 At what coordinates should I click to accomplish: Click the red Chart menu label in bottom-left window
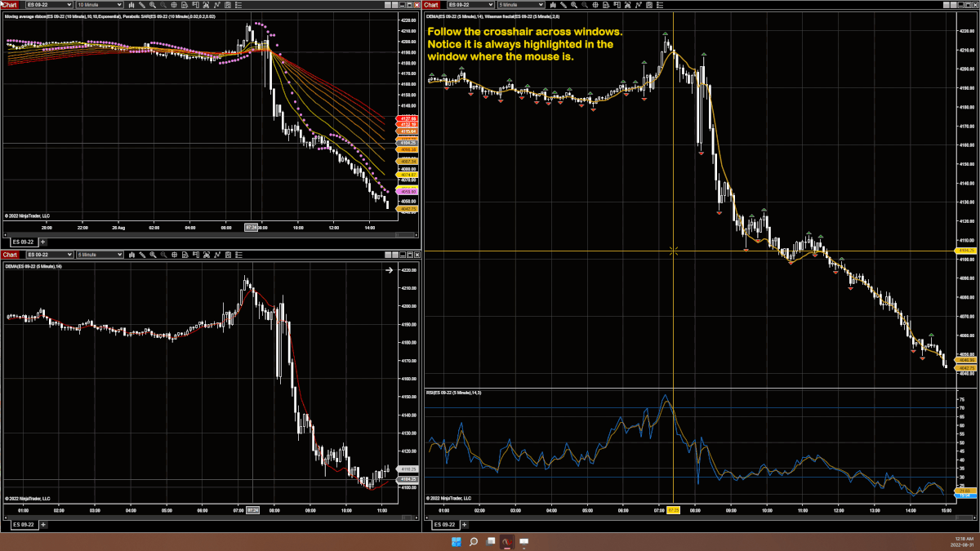[x=10, y=255]
